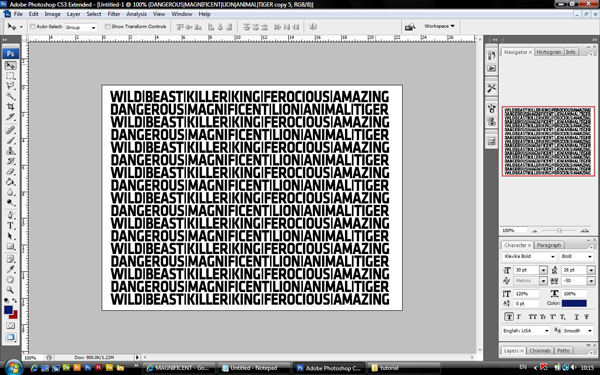This screenshot has width=600, height=375.
Task: Open the File menu
Action: [18, 14]
